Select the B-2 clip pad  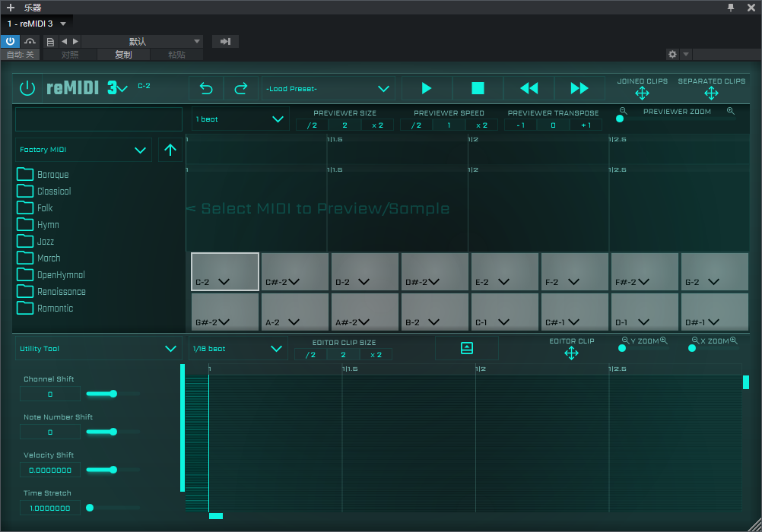coord(435,312)
